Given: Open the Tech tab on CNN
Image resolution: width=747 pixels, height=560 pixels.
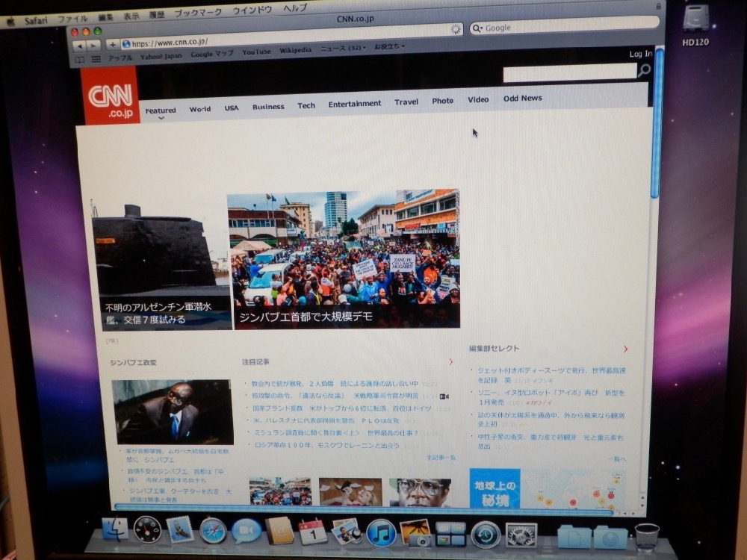Looking at the screenshot, I should [306, 105].
